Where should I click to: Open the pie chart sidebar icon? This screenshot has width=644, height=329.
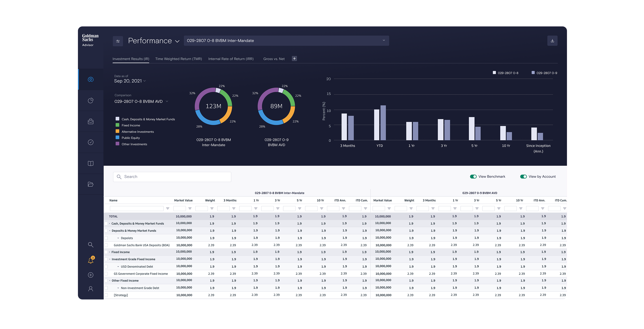90,100
